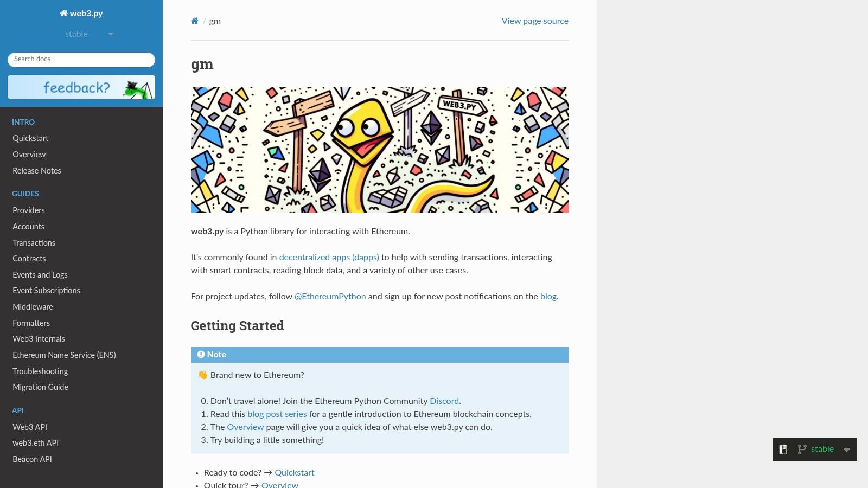Image resolution: width=868 pixels, height=488 pixels.
Task: Open the blog post series link
Action: pos(277,414)
